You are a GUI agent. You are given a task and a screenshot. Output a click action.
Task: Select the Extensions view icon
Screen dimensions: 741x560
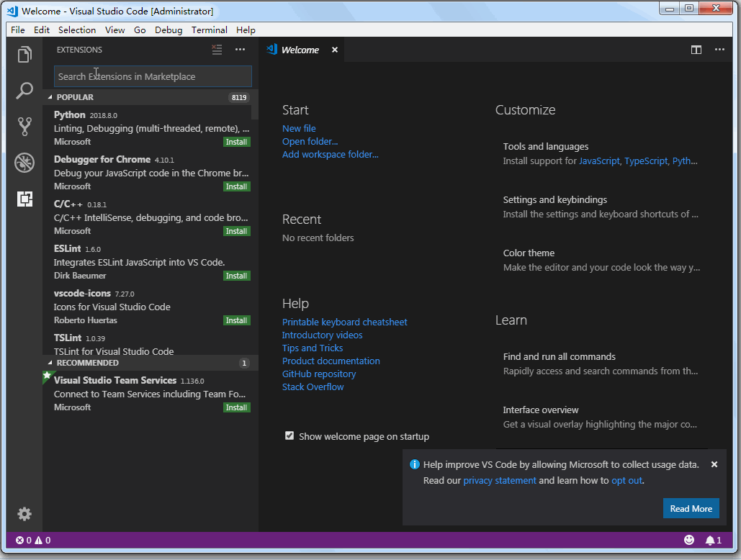24,199
